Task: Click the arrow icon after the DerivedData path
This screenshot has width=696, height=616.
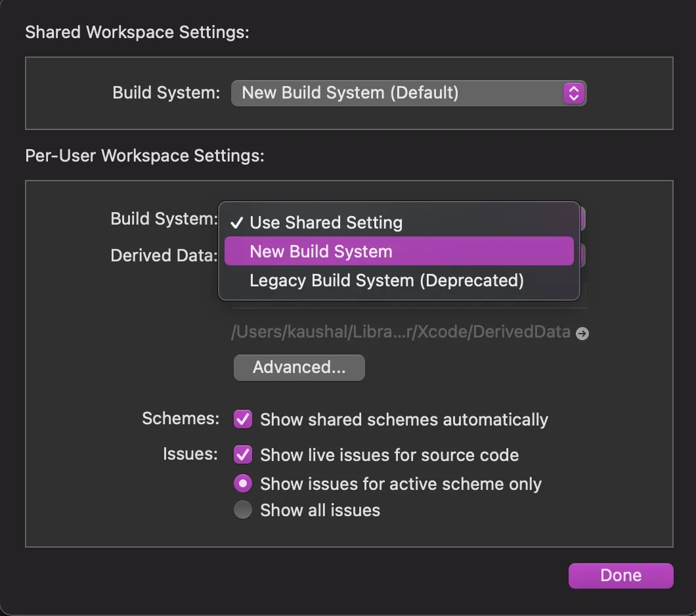Action: pos(582,334)
